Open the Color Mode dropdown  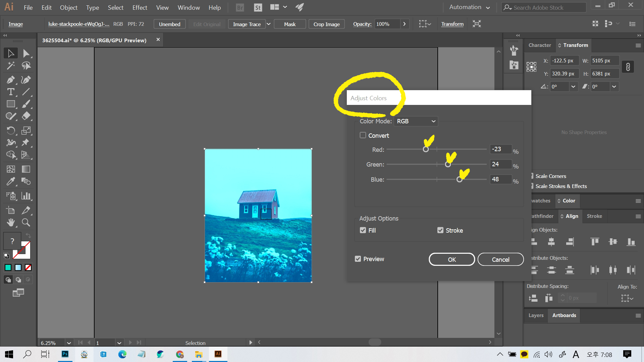(x=416, y=121)
